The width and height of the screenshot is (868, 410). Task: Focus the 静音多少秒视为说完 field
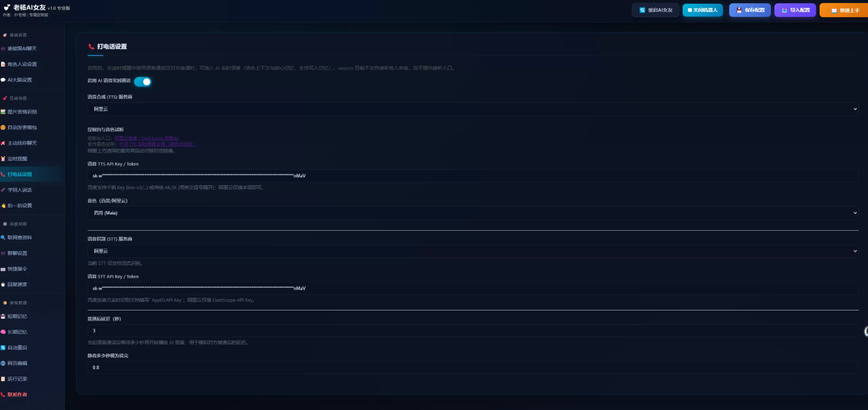click(473, 368)
